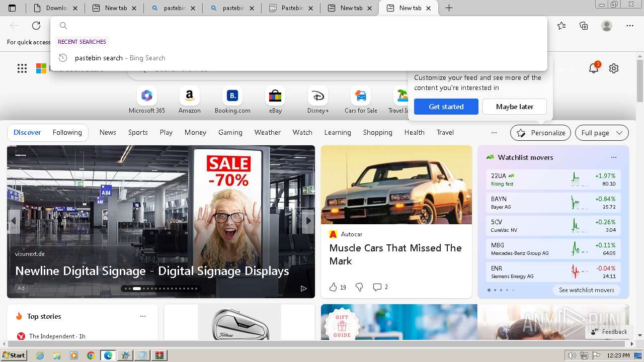The height and width of the screenshot is (362, 644).
Task: Click Maybe later button
Action: click(515, 107)
